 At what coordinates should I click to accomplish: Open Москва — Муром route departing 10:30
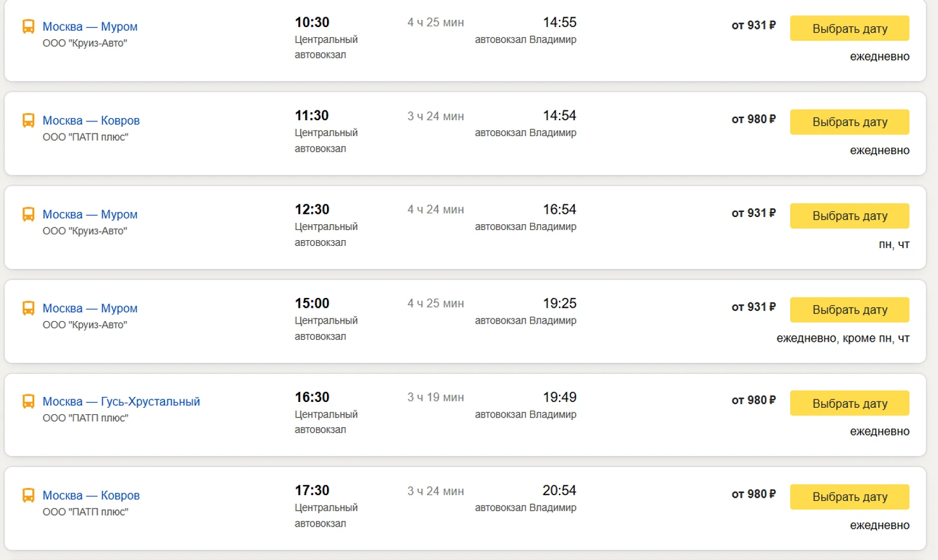pyautogui.click(x=90, y=26)
